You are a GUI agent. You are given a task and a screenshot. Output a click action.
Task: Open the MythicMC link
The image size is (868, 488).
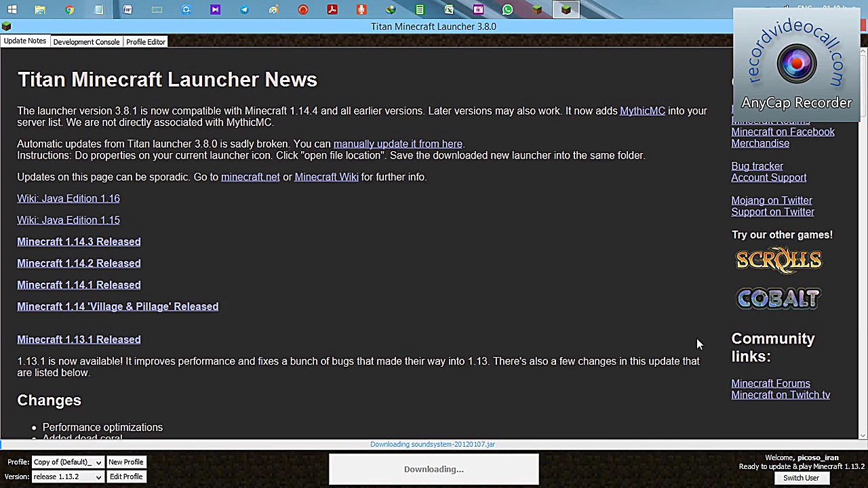(x=642, y=111)
